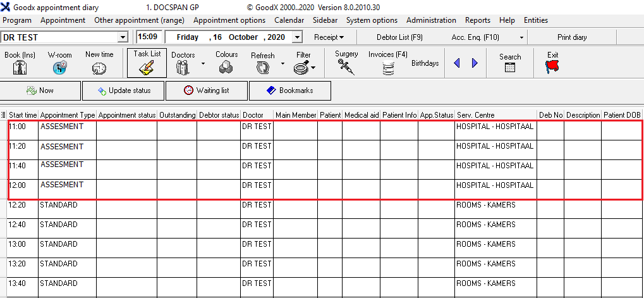Click DR TEST in the 13:40 row
The image size is (644, 298).
(x=257, y=283)
